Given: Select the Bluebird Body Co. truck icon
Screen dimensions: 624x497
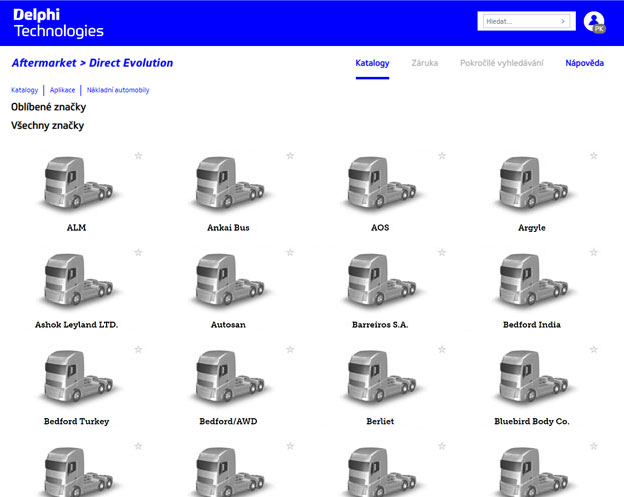Looking at the screenshot, I should pyautogui.click(x=533, y=376).
